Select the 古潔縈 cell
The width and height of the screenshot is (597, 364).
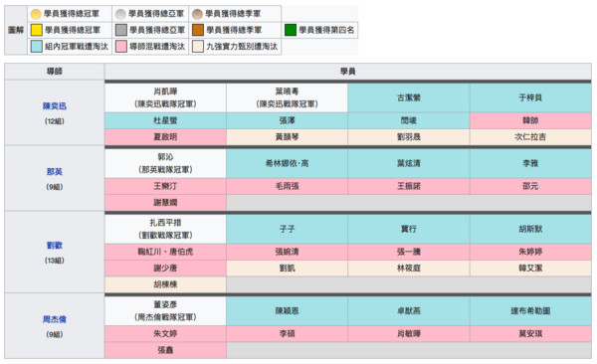(409, 97)
